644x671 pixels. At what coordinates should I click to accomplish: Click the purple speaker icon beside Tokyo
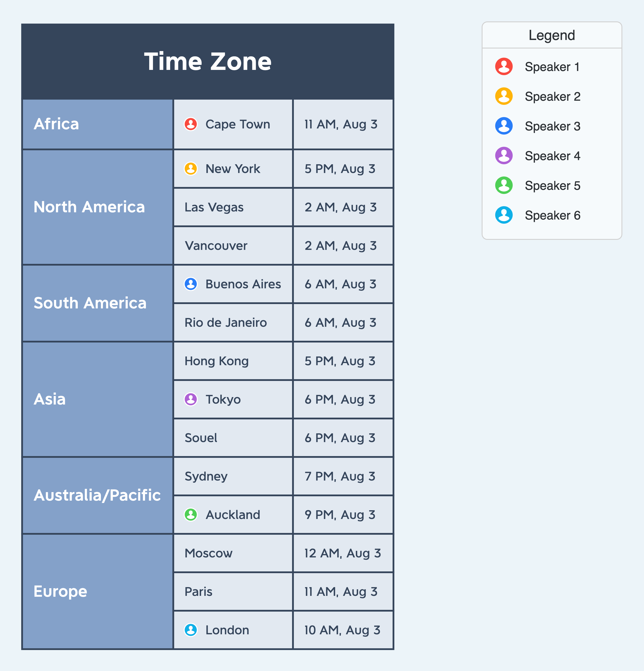pyautogui.click(x=191, y=399)
